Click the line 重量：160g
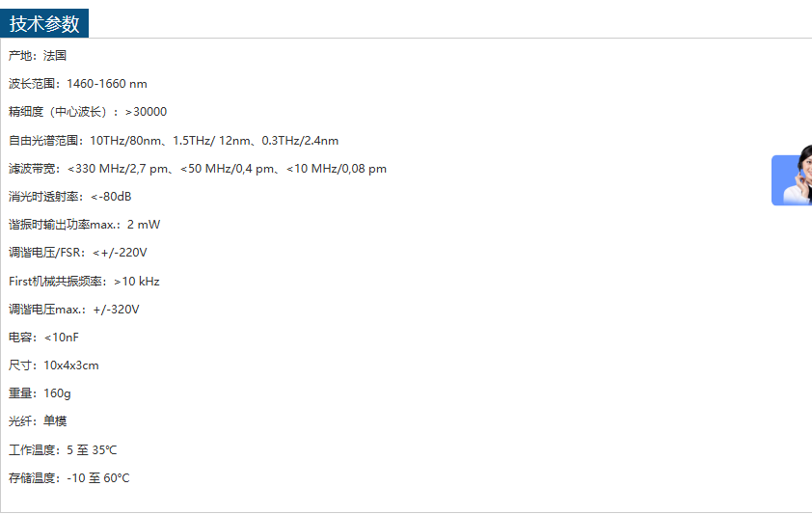Screen dimensions: 812x514 pos(40,393)
